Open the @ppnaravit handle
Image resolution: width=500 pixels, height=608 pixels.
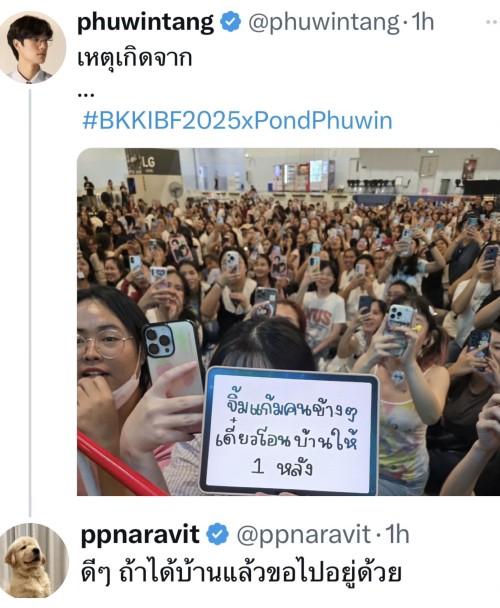(x=303, y=535)
